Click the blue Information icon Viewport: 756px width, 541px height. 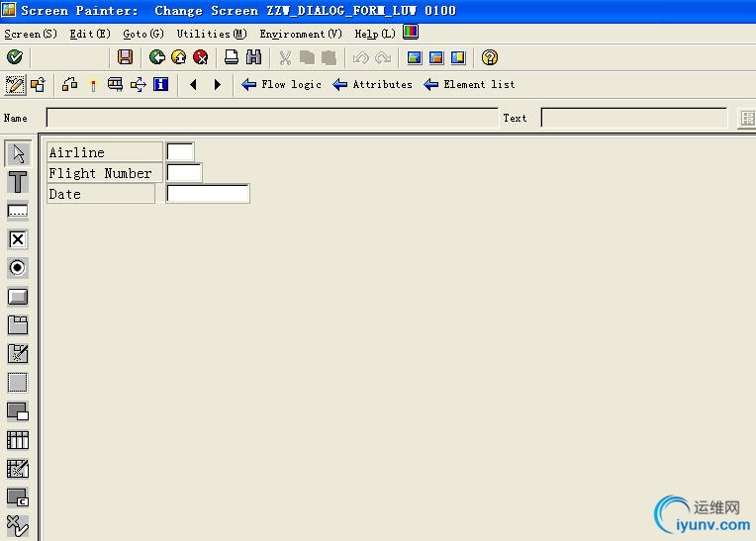coord(160,84)
